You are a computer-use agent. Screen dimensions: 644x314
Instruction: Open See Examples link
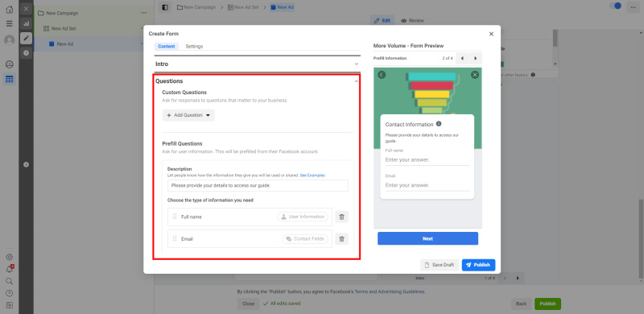point(312,175)
